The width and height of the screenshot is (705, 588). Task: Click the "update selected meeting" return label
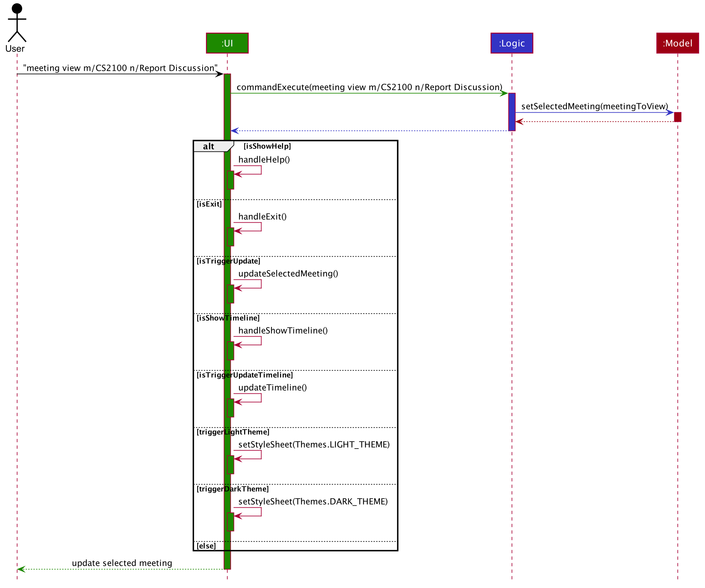point(122,563)
